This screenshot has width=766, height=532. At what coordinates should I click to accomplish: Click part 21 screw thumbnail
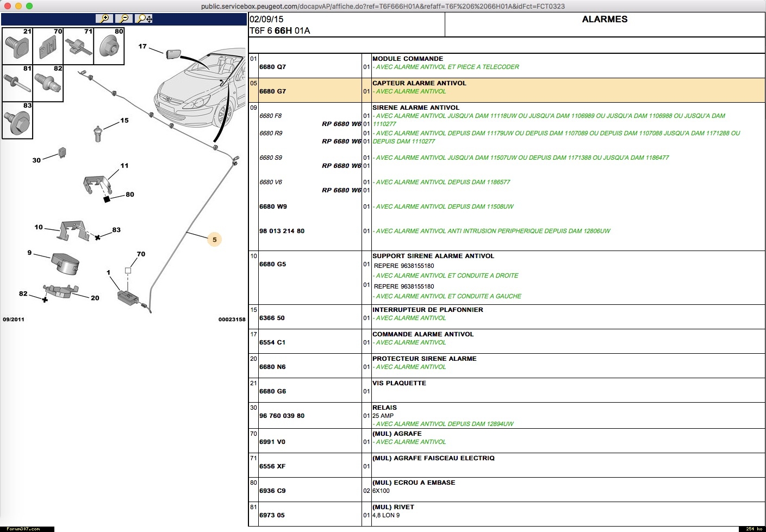(x=17, y=47)
